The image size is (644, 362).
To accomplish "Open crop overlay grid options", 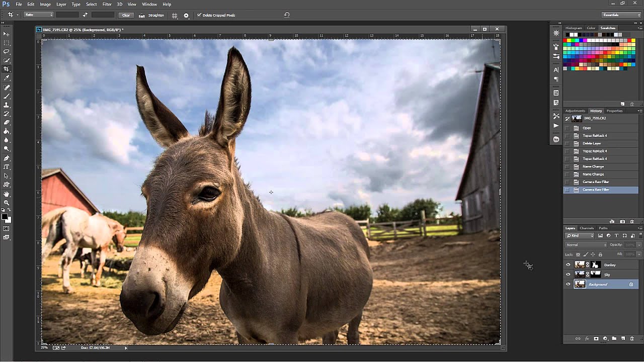I will coord(175,15).
